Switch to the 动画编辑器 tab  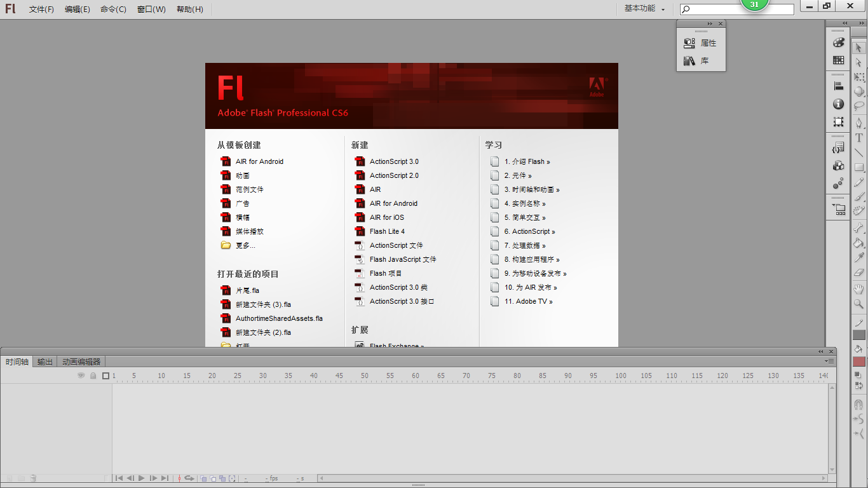point(81,362)
